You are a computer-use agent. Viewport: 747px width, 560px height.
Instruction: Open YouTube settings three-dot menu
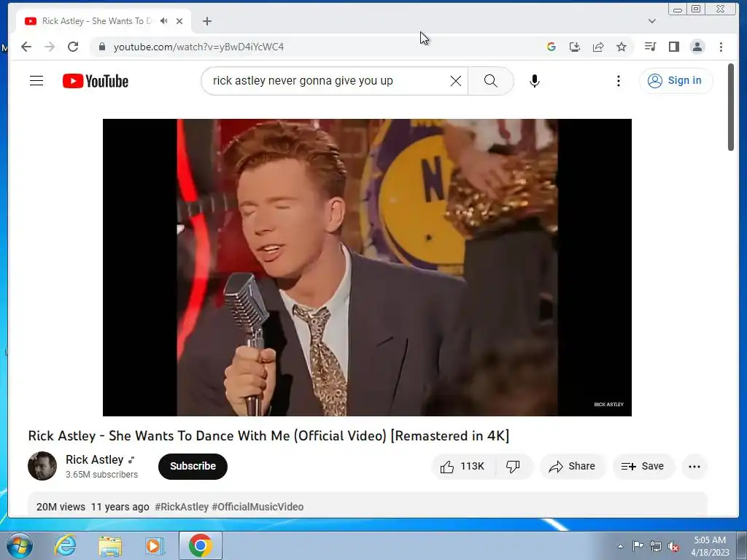619,81
